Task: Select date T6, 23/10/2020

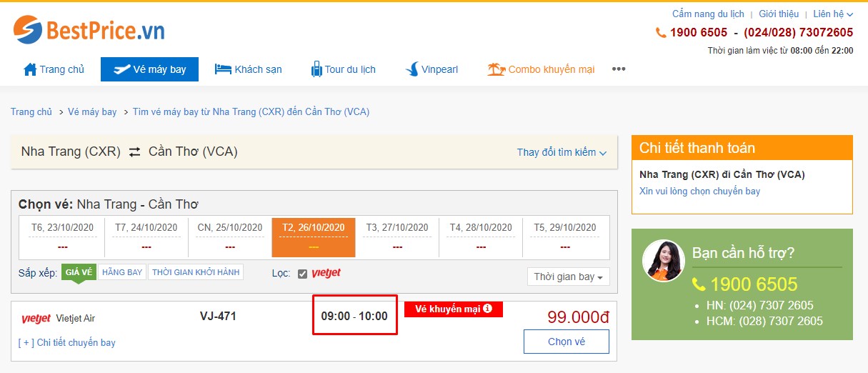Action: pos(63,237)
